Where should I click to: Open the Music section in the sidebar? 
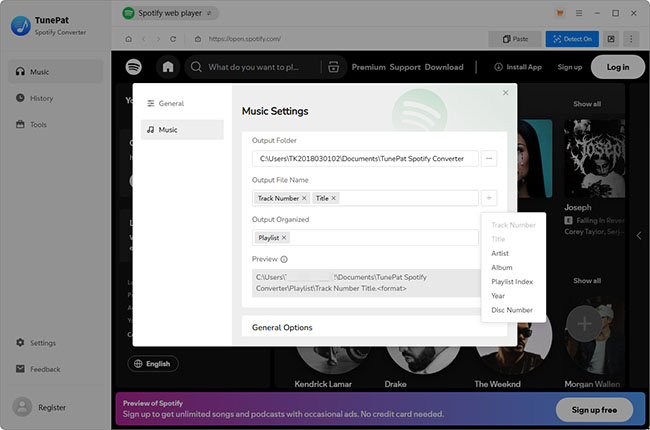click(56, 72)
